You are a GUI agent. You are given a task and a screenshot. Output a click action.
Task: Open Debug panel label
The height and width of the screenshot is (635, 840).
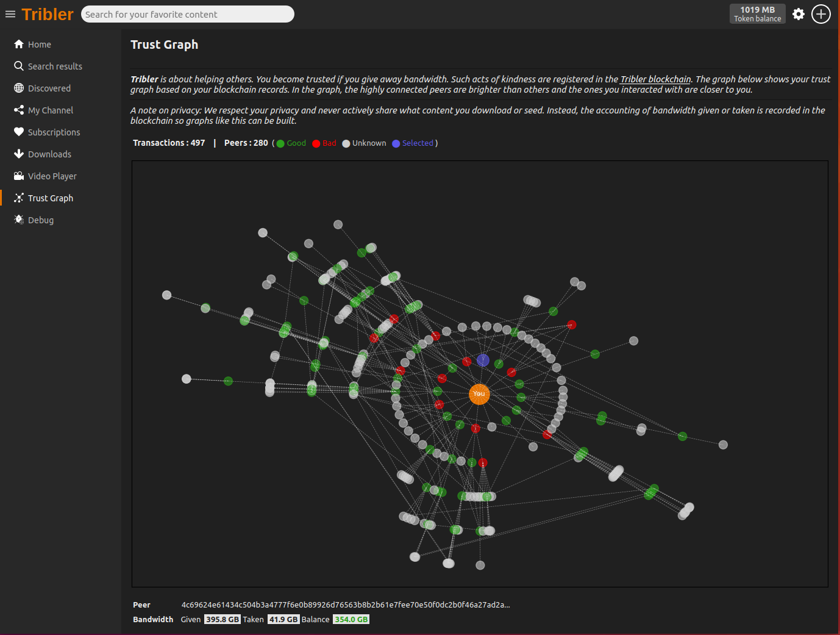click(41, 220)
